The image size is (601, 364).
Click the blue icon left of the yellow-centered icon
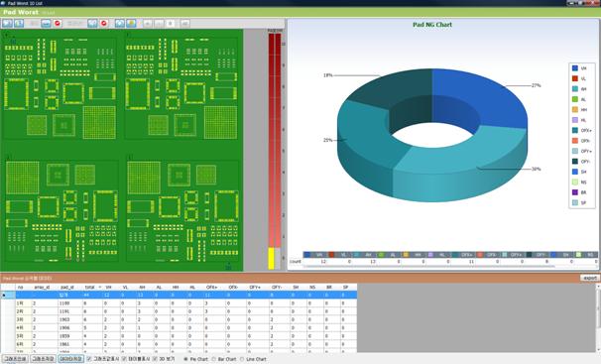click(x=120, y=24)
